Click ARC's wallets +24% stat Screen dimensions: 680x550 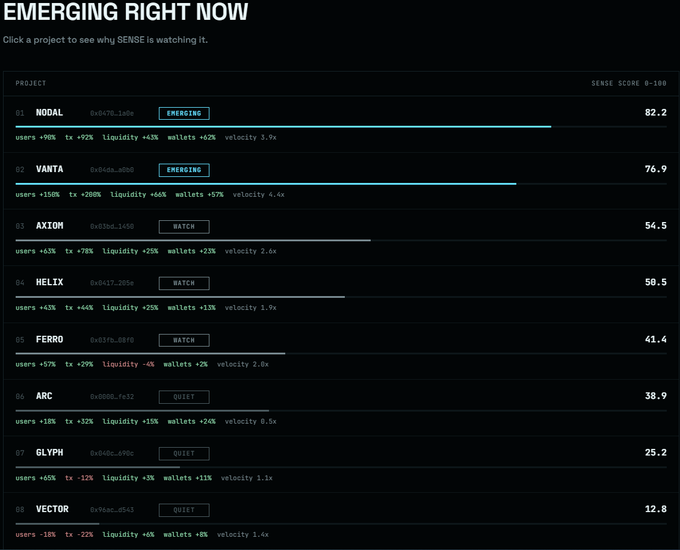[x=191, y=422]
